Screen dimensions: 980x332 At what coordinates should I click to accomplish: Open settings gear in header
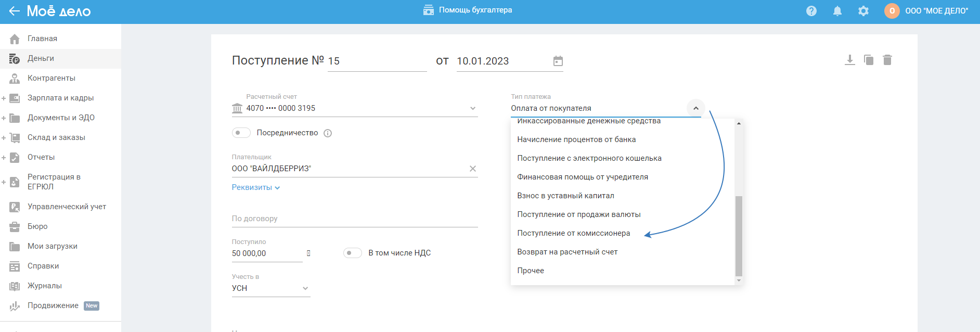863,11
